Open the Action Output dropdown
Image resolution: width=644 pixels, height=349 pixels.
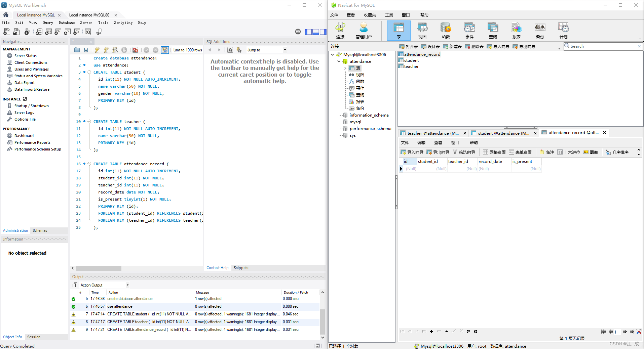click(104, 285)
